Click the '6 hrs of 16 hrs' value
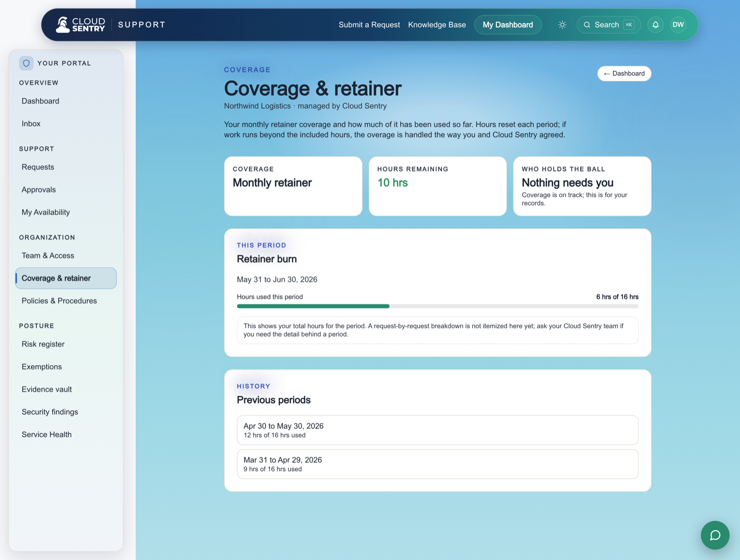This screenshot has height=560, width=740. [617, 297]
